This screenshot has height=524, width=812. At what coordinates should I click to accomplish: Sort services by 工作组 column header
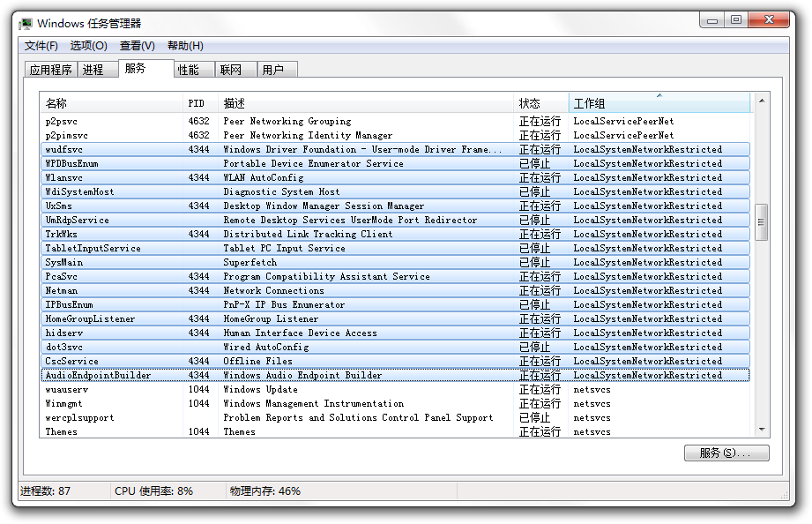659,103
